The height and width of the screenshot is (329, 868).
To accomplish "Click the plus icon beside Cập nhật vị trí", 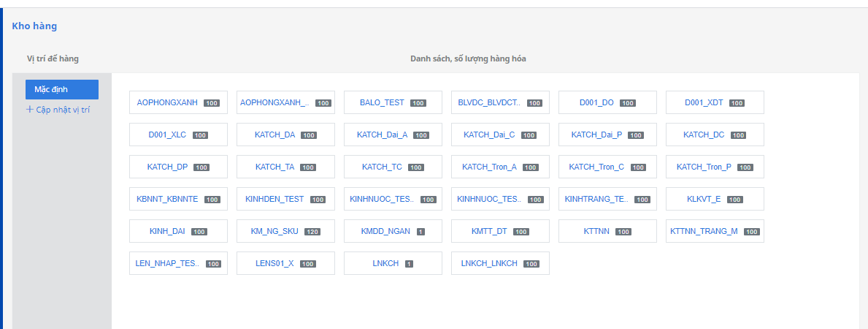I will (x=30, y=110).
